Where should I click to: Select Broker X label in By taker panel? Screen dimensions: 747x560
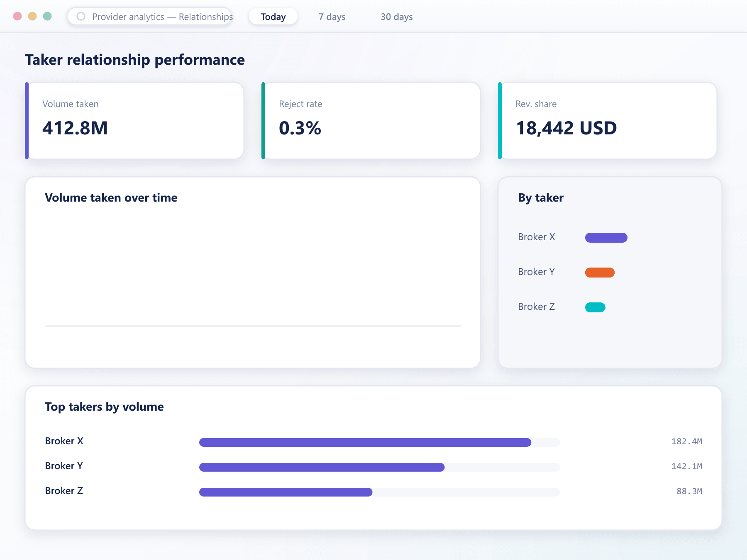click(537, 237)
